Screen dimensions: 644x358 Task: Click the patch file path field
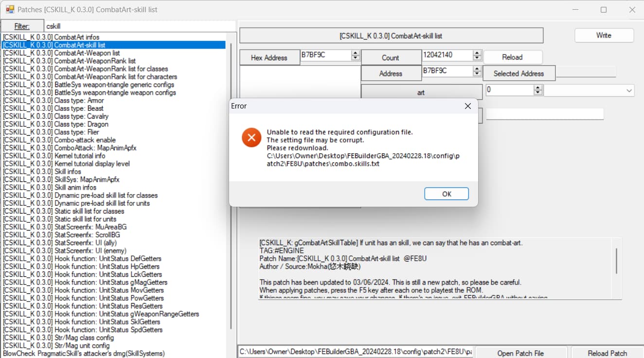(x=355, y=351)
